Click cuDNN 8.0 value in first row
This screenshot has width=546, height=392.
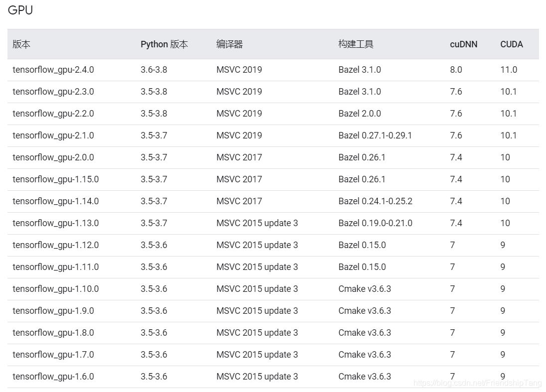(456, 70)
